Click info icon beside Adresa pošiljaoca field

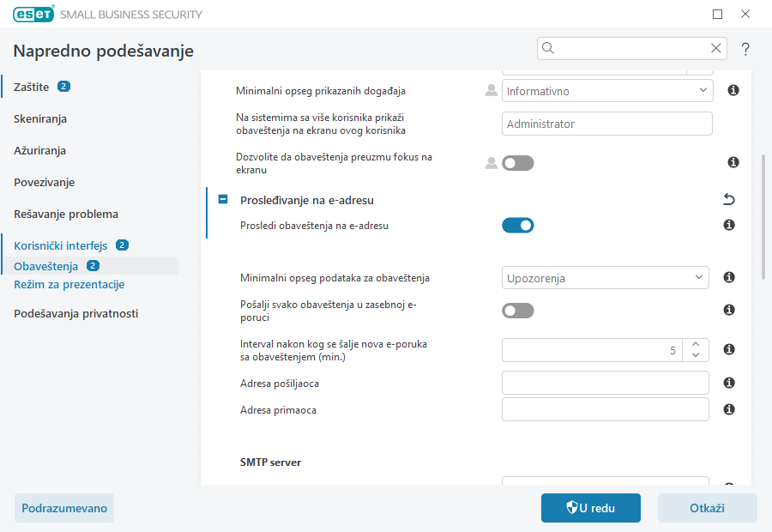(729, 383)
